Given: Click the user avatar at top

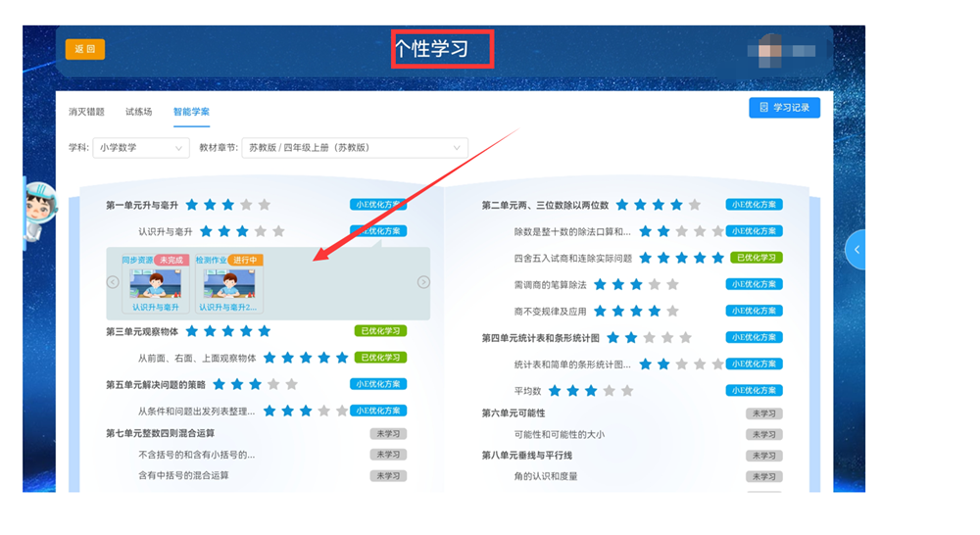Looking at the screenshot, I should 770,51.
